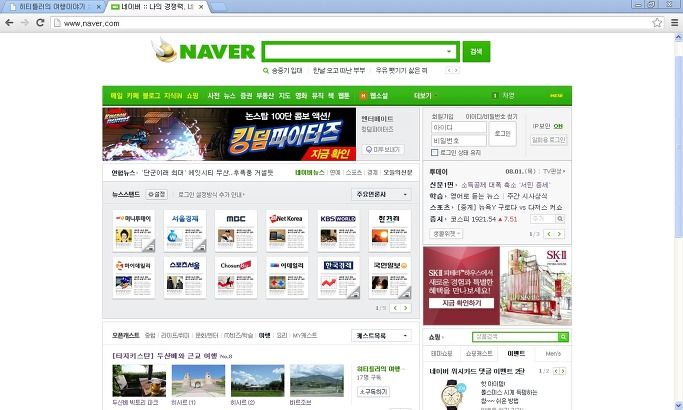Viewport: 683px width, 410px height.
Task: Open 쇼핑 in the green menu bar
Action: [x=193, y=95]
